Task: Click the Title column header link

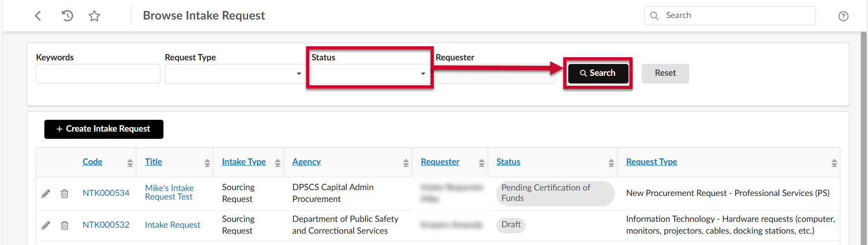Action: (153, 162)
